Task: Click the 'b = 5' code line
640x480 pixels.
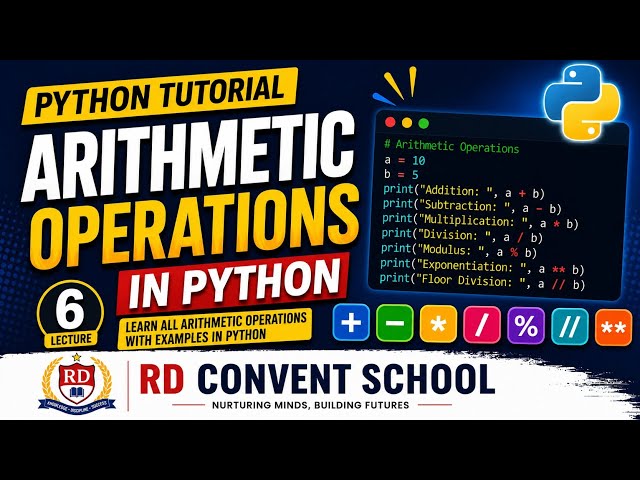Action: 401,175
